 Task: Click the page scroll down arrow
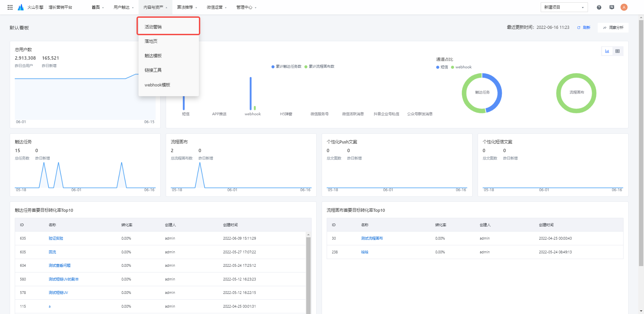pyautogui.click(x=641, y=311)
